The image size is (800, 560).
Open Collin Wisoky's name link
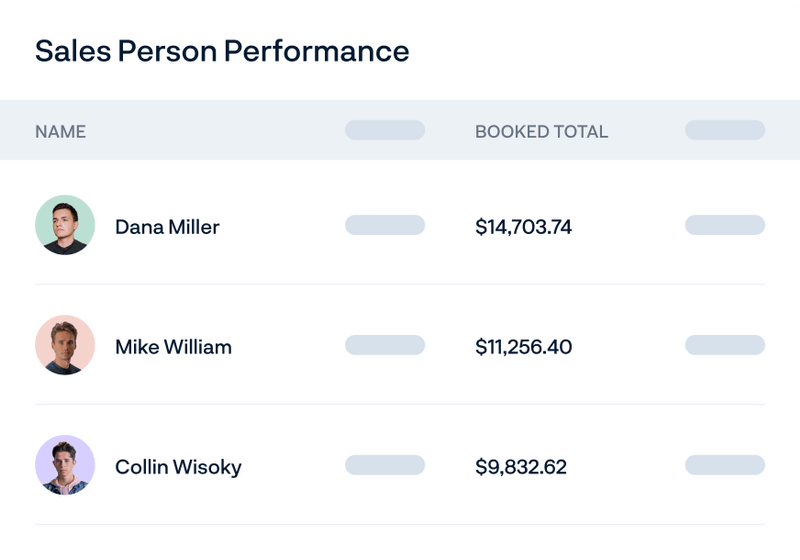coord(178,467)
